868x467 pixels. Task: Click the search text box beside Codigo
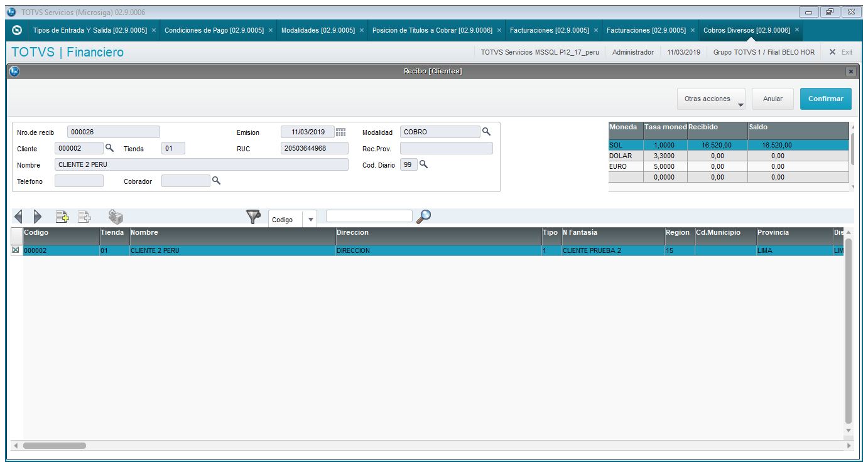(369, 216)
